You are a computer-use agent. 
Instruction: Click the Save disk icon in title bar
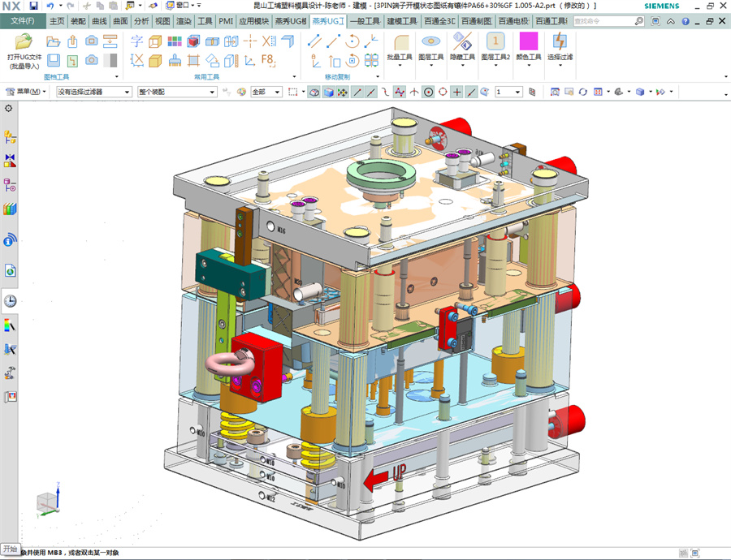point(33,5)
